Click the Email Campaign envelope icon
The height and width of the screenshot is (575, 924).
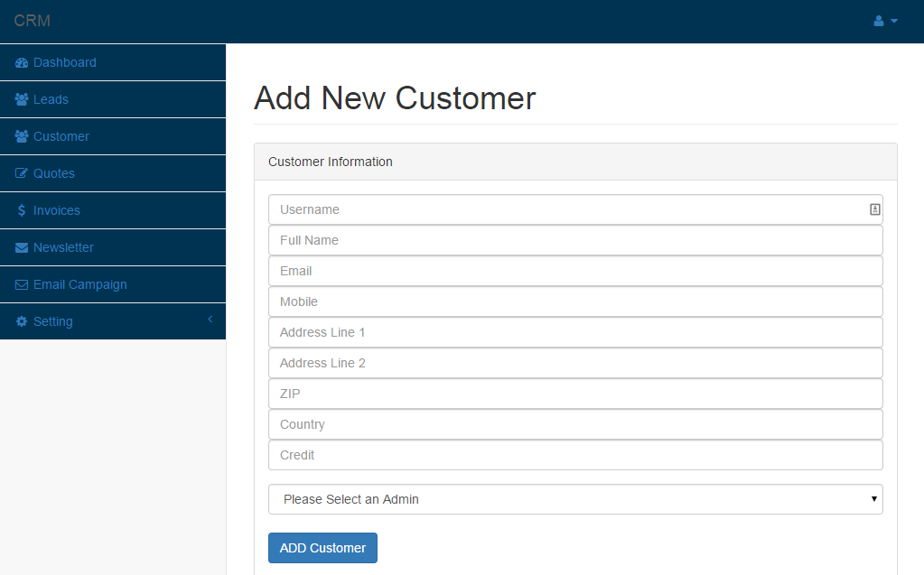pos(21,283)
